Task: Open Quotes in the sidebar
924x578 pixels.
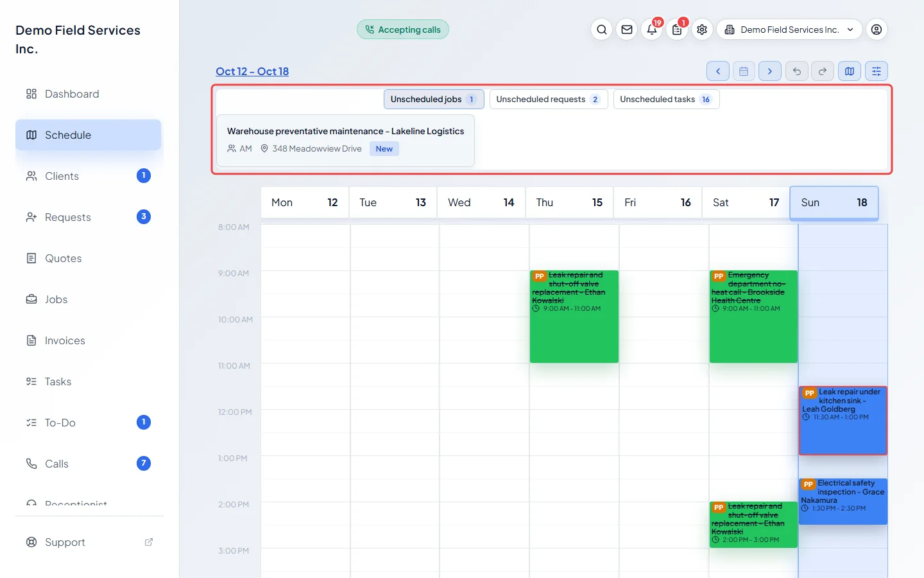Action: [89, 258]
